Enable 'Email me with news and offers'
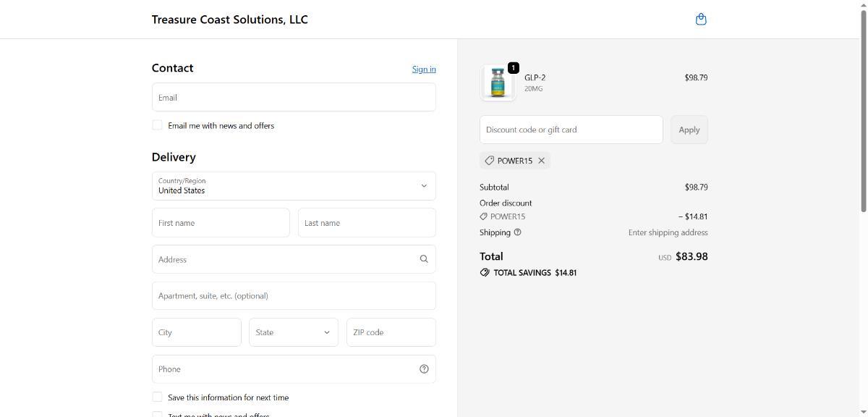868x417 pixels. click(157, 125)
